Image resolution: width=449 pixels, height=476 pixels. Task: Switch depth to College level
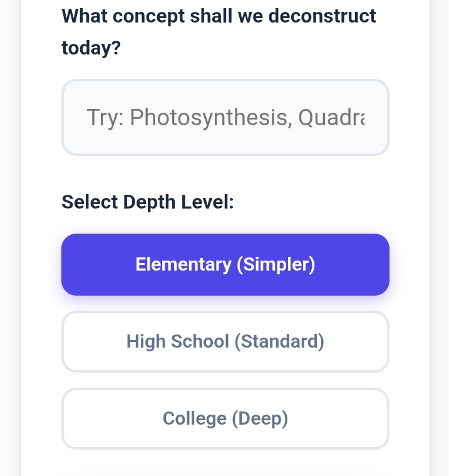[x=225, y=418]
